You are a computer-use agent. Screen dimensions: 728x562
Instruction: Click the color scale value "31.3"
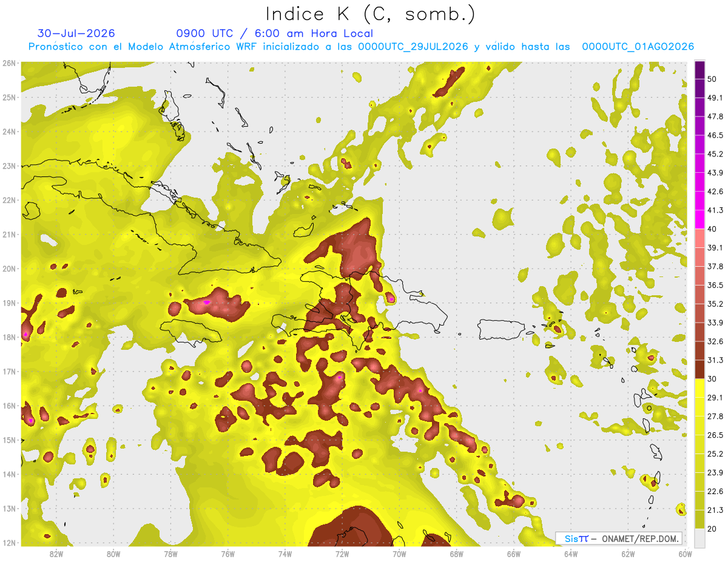point(715,360)
